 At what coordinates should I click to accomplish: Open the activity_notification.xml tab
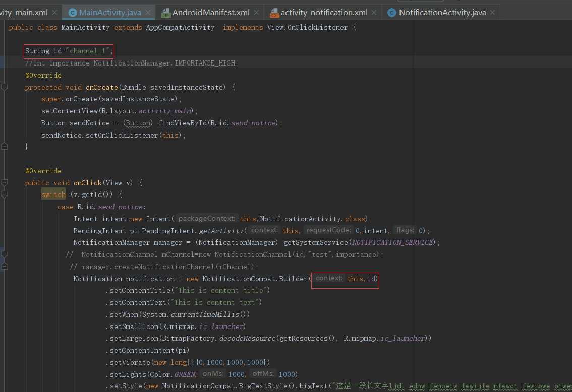click(x=323, y=13)
